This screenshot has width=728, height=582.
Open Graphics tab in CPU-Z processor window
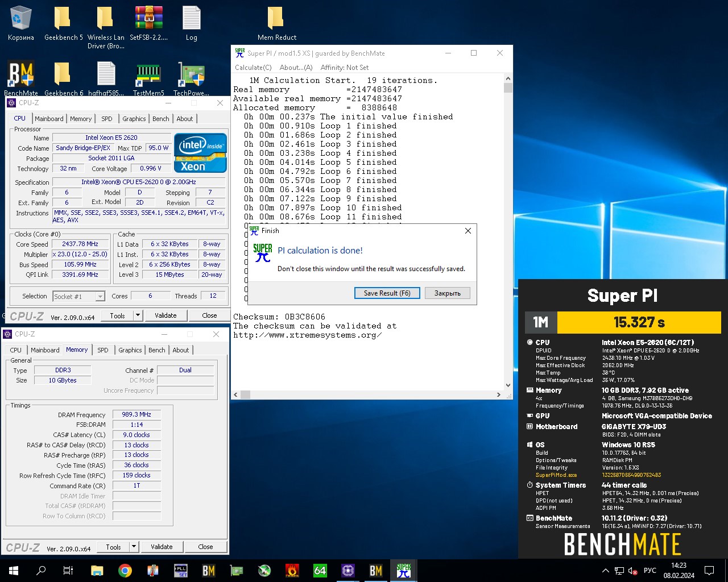coord(134,119)
